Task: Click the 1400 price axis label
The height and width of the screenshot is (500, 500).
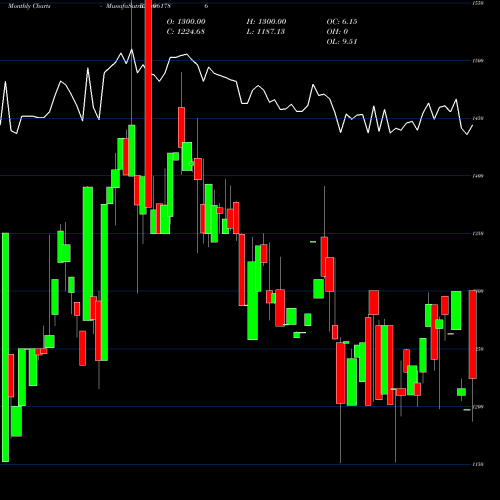Action: coord(478,176)
